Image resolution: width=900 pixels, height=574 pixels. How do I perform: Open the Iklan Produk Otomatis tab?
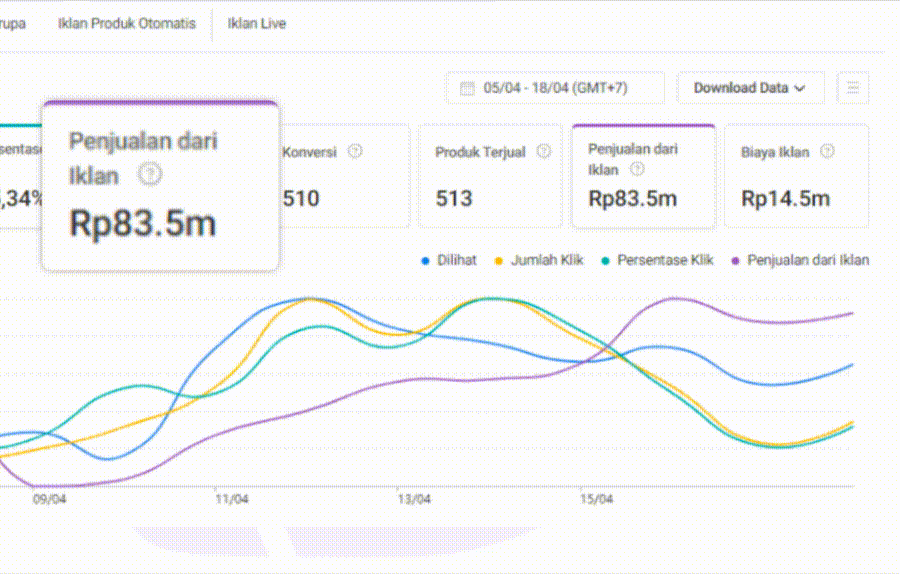point(127,24)
